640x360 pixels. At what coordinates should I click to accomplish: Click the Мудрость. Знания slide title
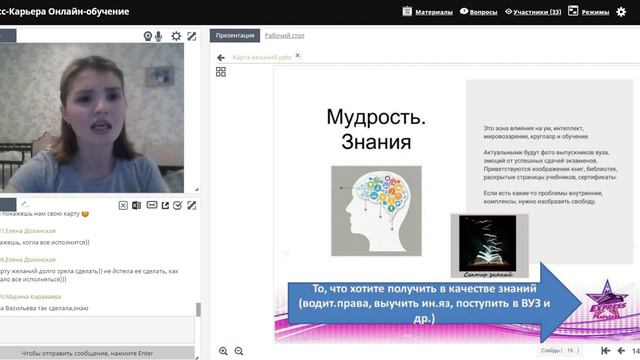pyautogui.click(x=376, y=129)
